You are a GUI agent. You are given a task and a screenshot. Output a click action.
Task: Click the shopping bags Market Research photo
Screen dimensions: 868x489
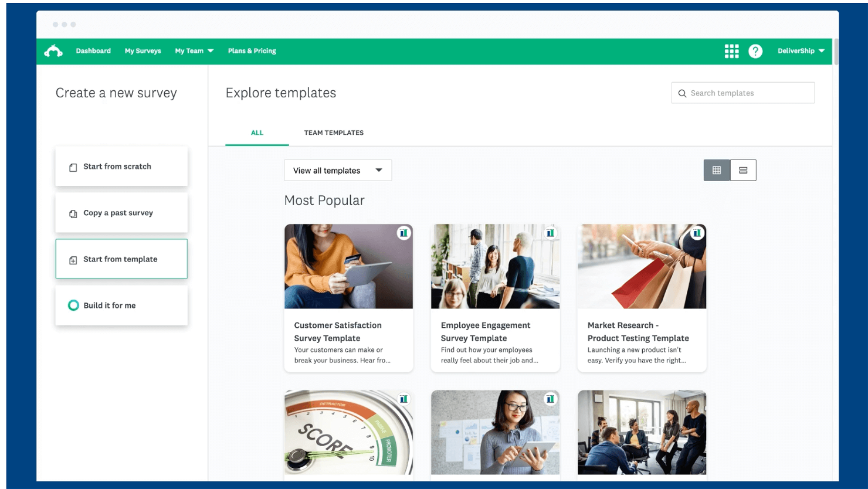[x=642, y=266]
